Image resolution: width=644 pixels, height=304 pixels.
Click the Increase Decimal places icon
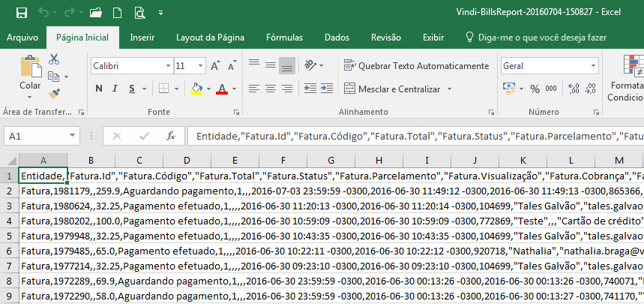(575, 89)
